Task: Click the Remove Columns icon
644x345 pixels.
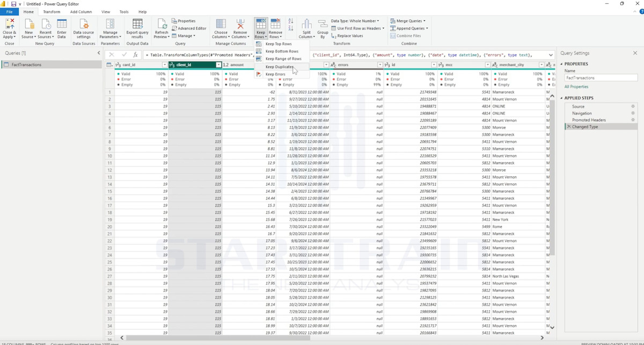Action: (x=240, y=25)
